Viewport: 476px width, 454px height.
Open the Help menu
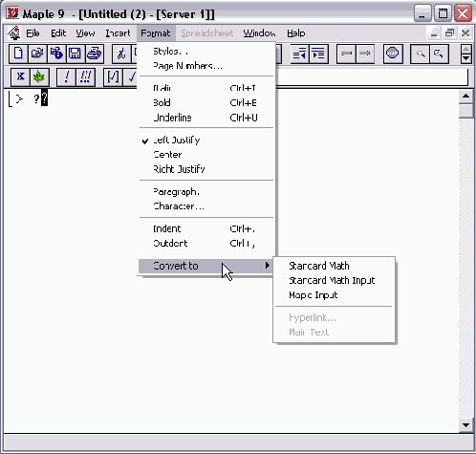point(296,33)
